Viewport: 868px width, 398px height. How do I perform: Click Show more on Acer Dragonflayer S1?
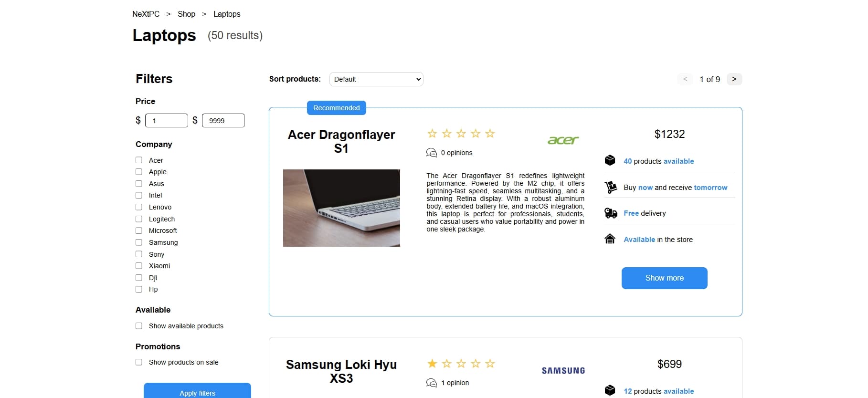coord(664,278)
